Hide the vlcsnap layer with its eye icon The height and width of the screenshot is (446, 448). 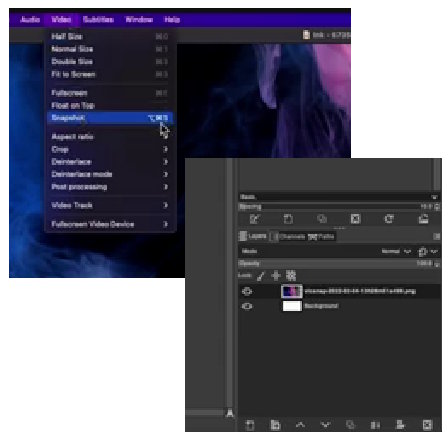click(x=247, y=291)
